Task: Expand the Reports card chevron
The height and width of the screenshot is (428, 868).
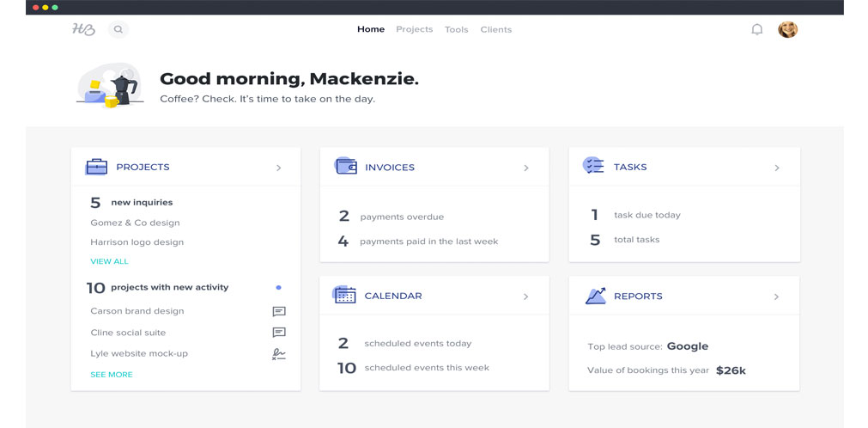Action: (776, 297)
